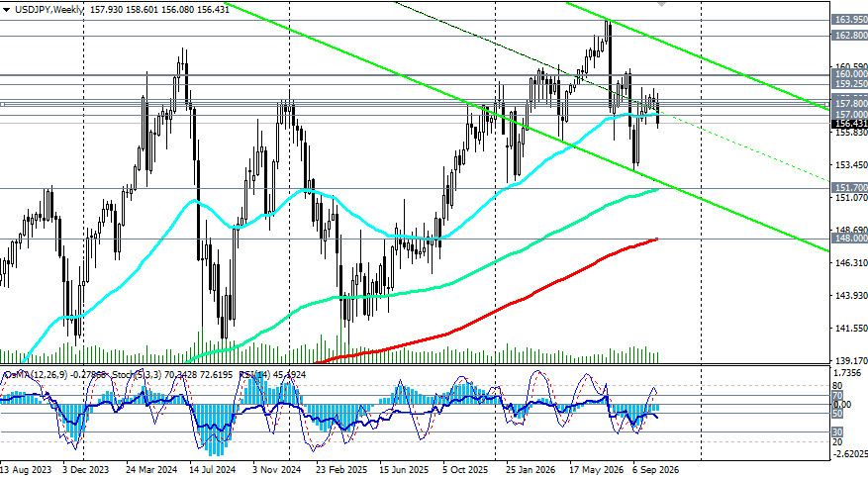This screenshot has height=479, width=868.
Task: Click the OsMA(12,26,9) indicator label
Action: pos(37,375)
